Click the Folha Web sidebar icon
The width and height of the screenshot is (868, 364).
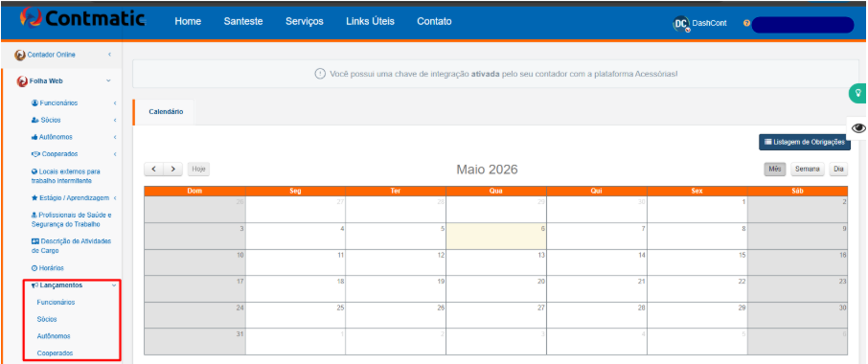point(23,81)
